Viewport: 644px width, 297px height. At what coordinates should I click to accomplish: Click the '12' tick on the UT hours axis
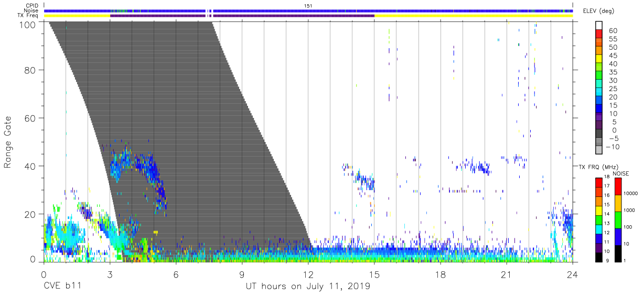click(x=308, y=274)
